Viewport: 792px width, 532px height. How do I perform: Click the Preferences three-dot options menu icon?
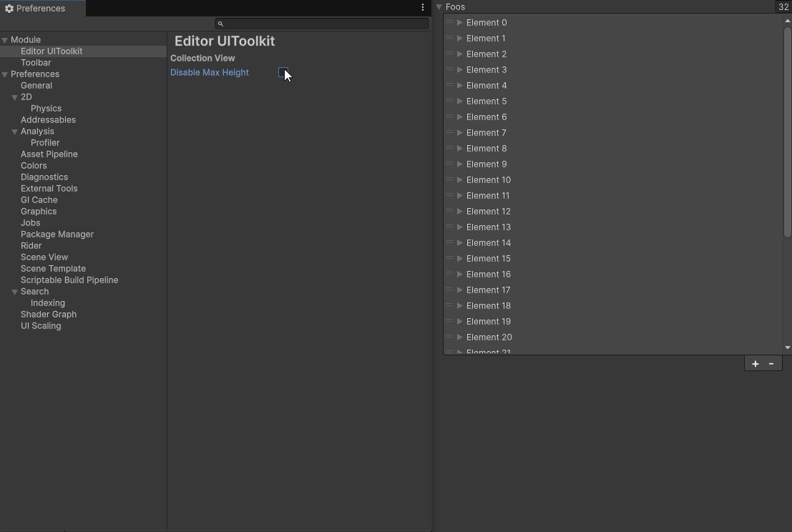[x=422, y=7]
